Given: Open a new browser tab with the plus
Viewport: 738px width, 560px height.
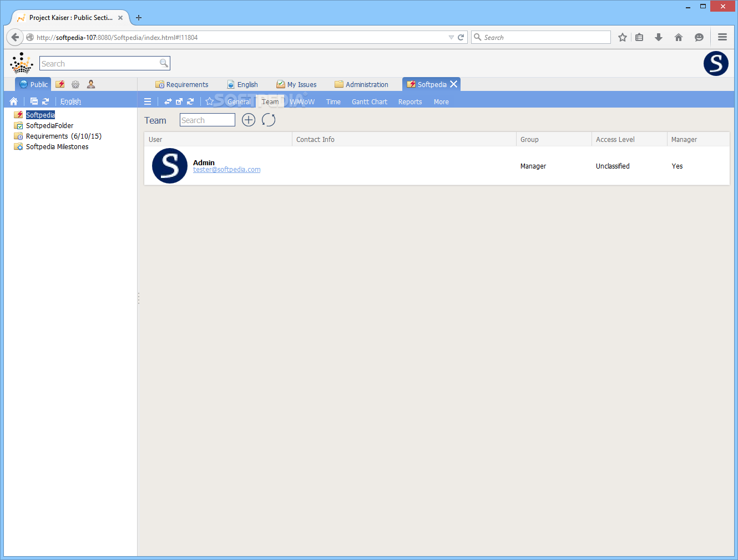Looking at the screenshot, I should pyautogui.click(x=139, y=18).
